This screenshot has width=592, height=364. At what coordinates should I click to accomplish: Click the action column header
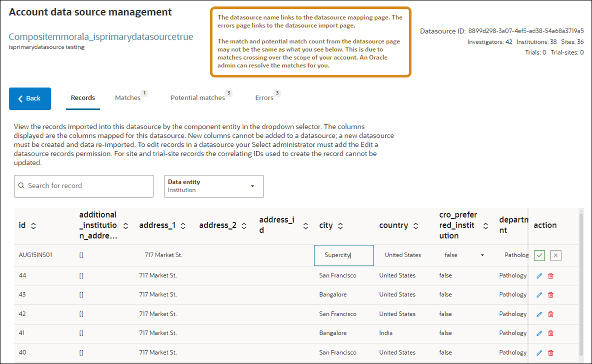[545, 226]
